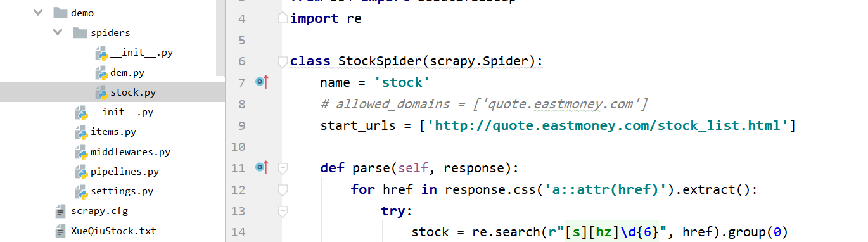Fold the try block on line 13
The height and width of the screenshot is (242, 868).
click(283, 210)
